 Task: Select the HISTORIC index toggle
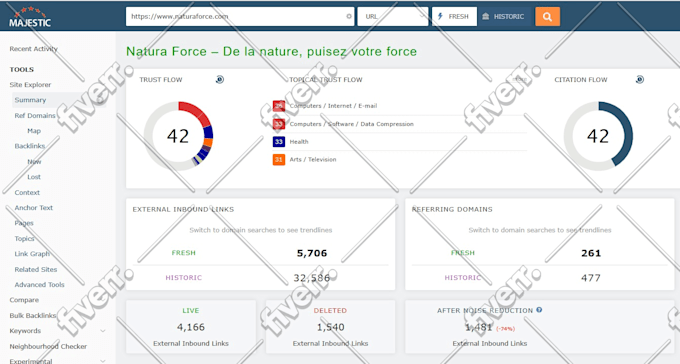[x=503, y=16]
